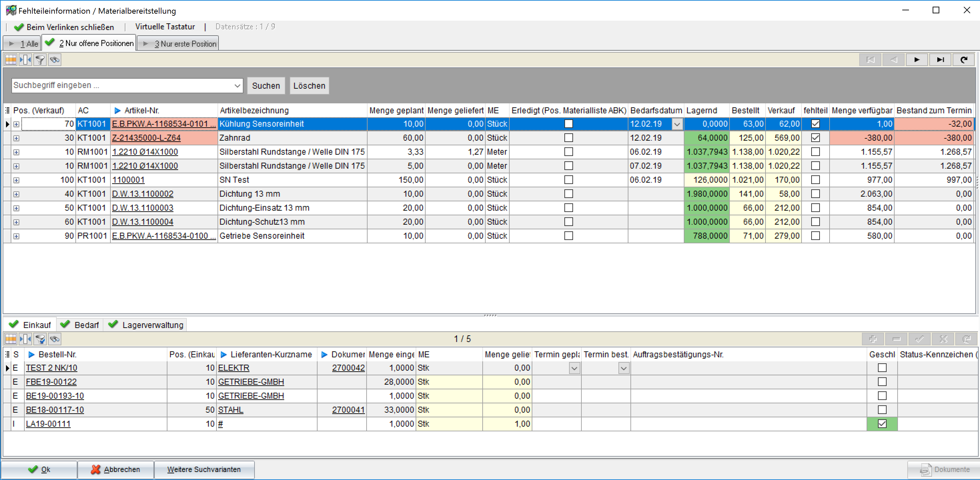
Task: Open Virtuelle Tastatur
Action: (x=165, y=27)
